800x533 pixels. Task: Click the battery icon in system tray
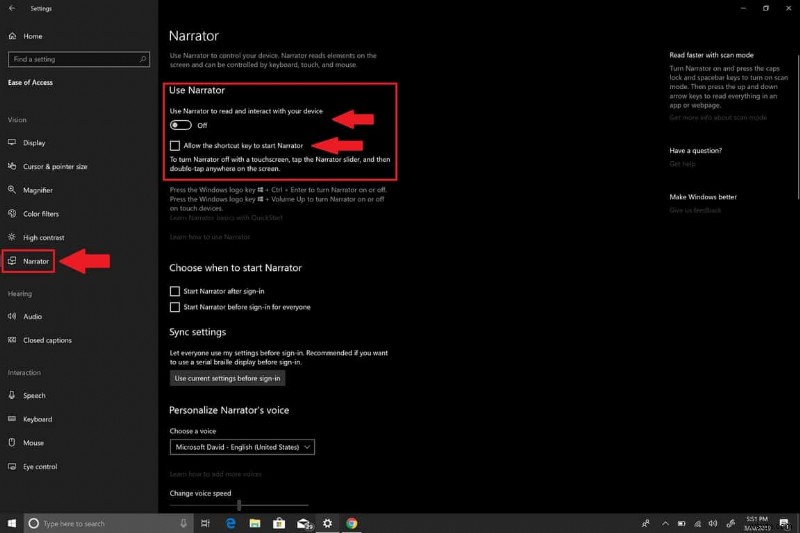[x=682, y=523]
